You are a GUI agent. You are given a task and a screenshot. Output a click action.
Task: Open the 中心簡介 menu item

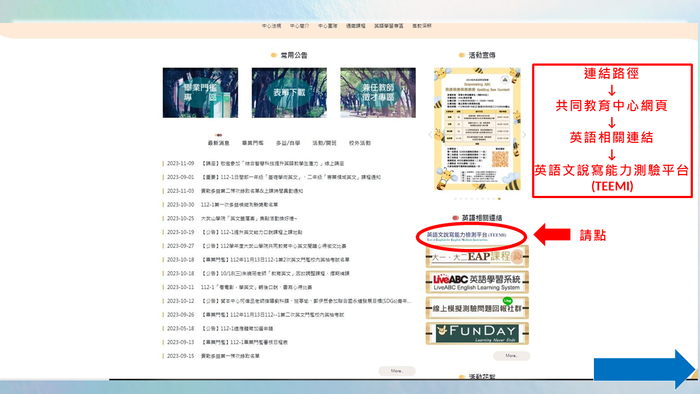pos(299,26)
